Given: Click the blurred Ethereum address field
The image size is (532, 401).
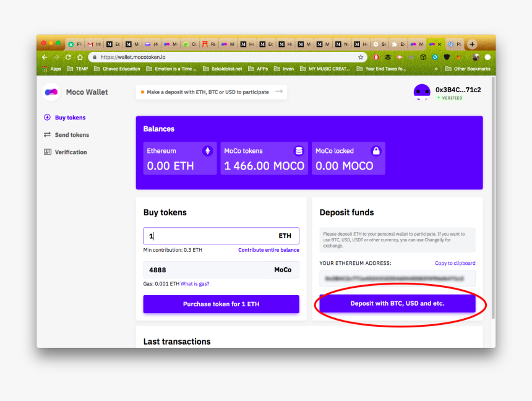Looking at the screenshot, I should click(x=397, y=278).
